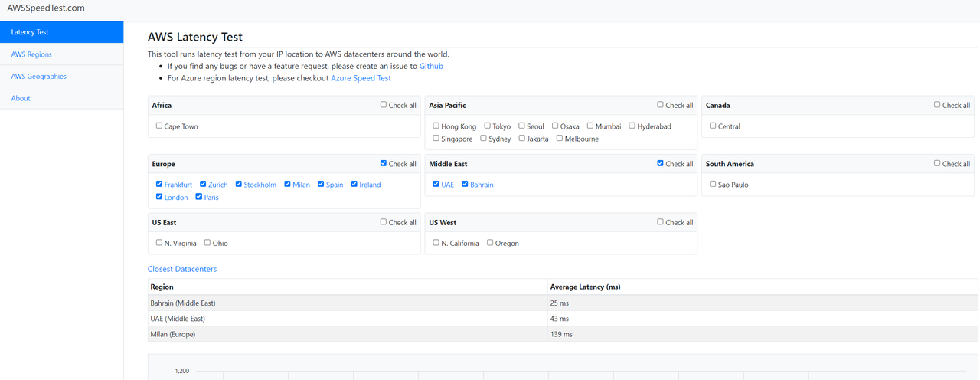Image resolution: width=980 pixels, height=380 pixels.
Task: Click the Milan (Europe) table cell
Action: [x=348, y=334]
